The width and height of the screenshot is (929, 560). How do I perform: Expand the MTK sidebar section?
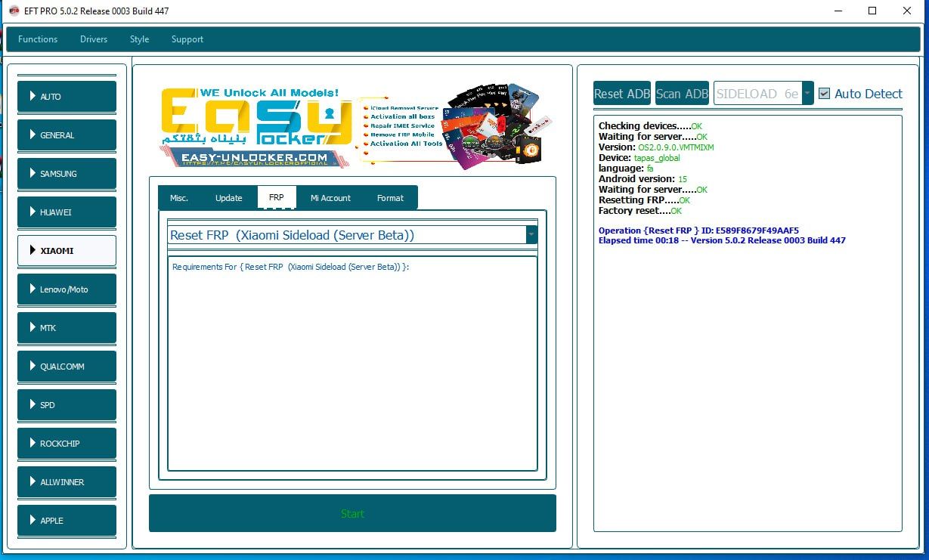tap(67, 328)
